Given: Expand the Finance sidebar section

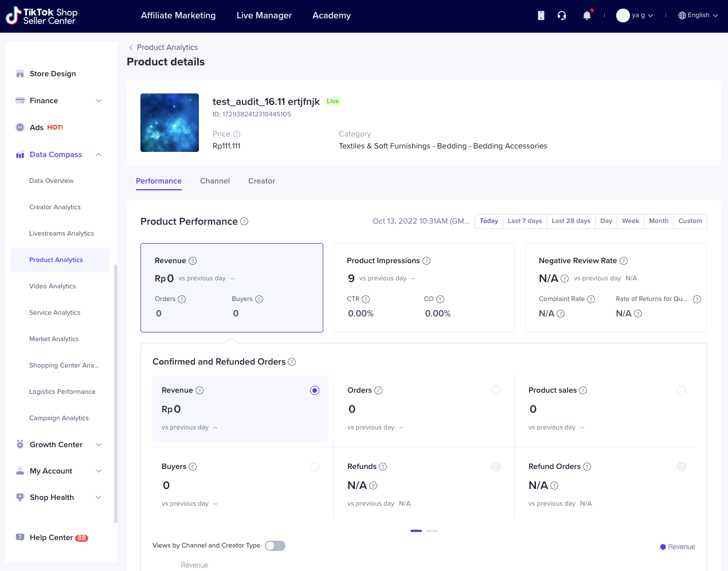Looking at the screenshot, I should (x=99, y=101).
